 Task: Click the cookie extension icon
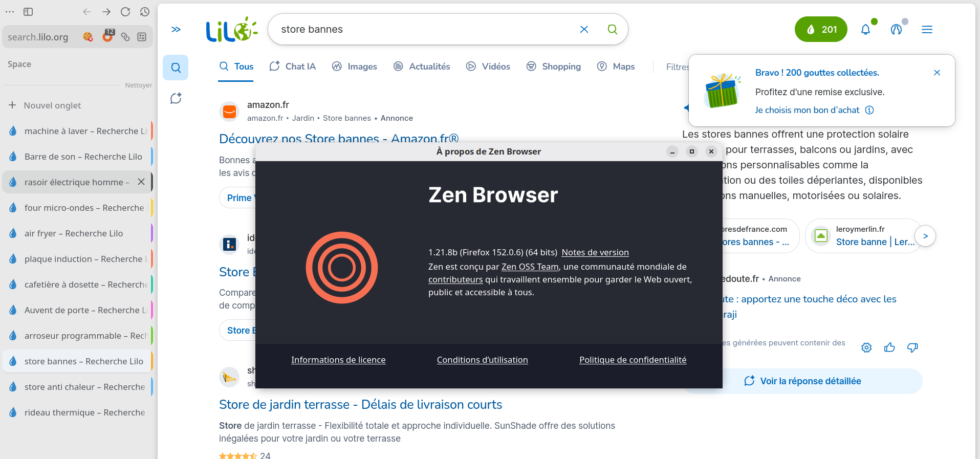pos(88,37)
